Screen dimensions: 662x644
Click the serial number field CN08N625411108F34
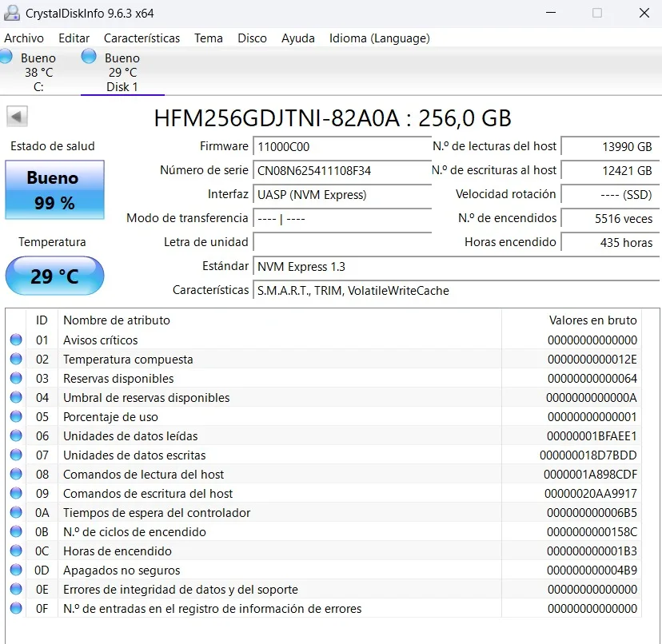click(342, 171)
